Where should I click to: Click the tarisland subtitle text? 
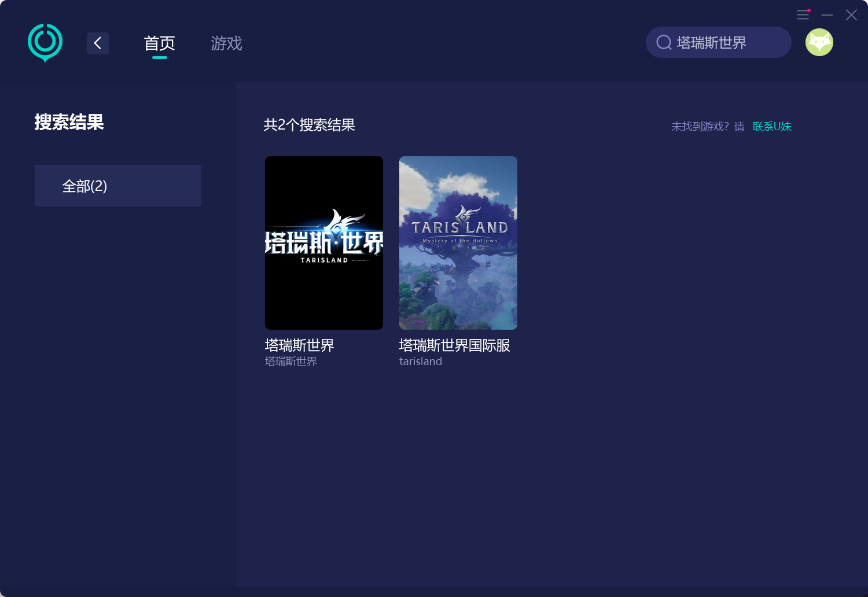[x=421, y=362]
